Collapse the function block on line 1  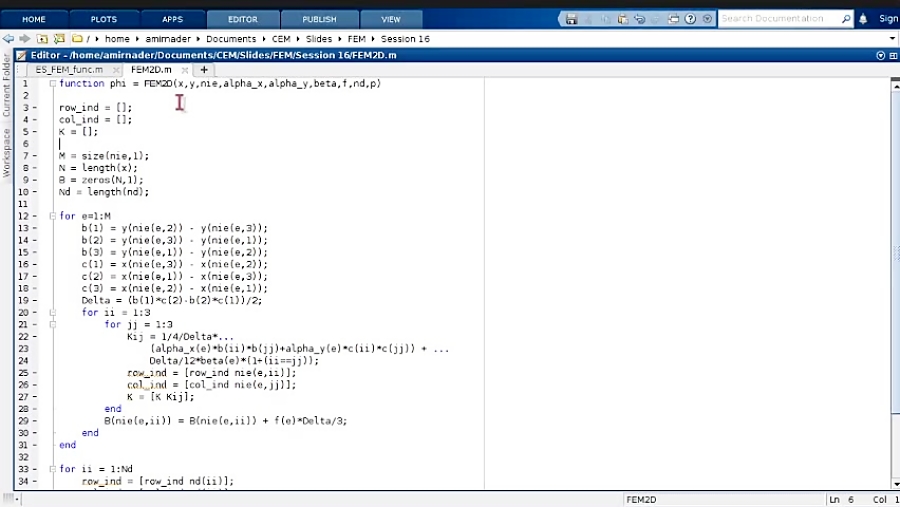click(x=52, y=84)
